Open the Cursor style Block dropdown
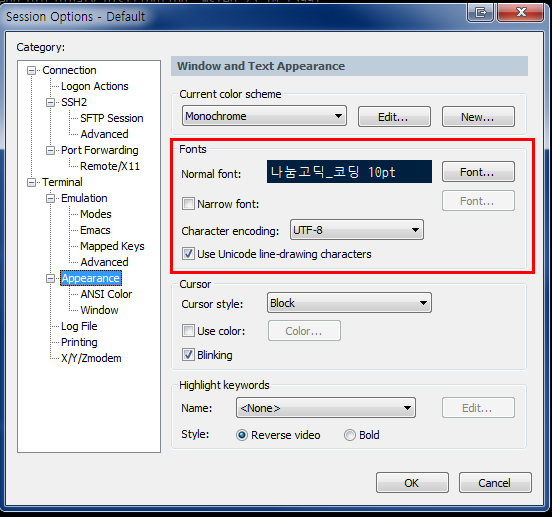The width and height of the screenshot is (552, 517). [x=349, y=303]
